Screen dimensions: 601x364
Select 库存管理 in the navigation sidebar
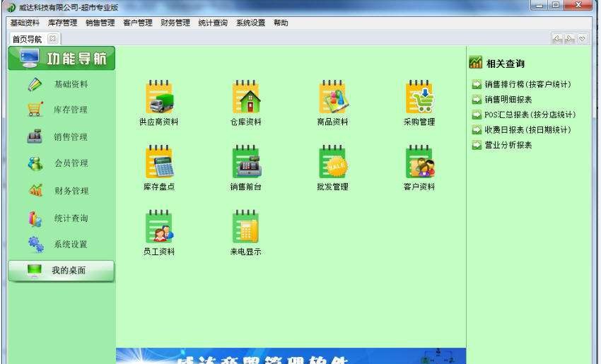point(57,110)
